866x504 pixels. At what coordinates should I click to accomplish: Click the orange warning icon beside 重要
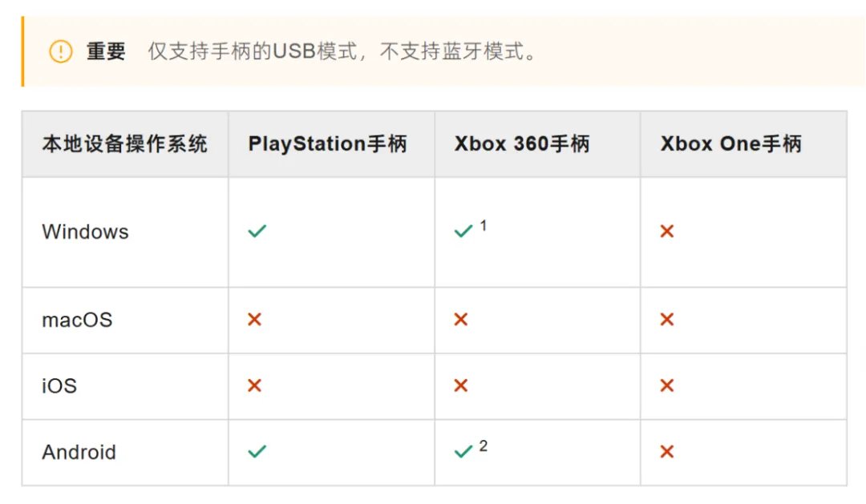pyautogui.click(x=61, y=52)
